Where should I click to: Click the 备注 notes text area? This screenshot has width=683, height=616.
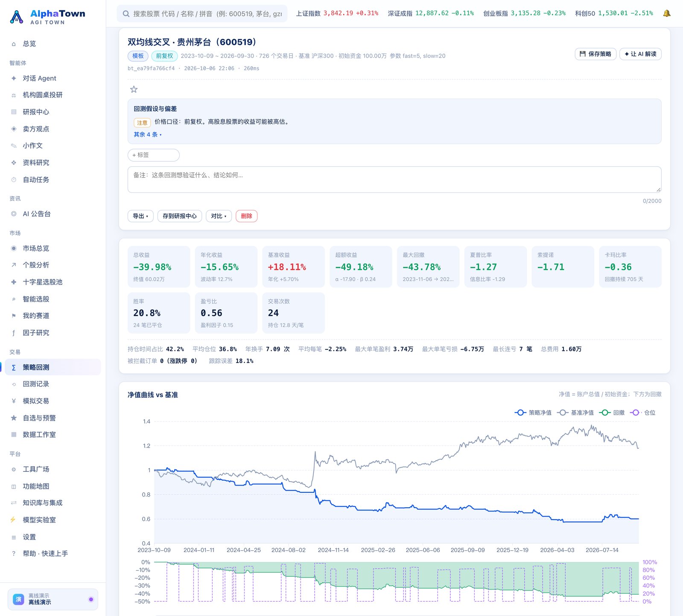tap(394, 180)
